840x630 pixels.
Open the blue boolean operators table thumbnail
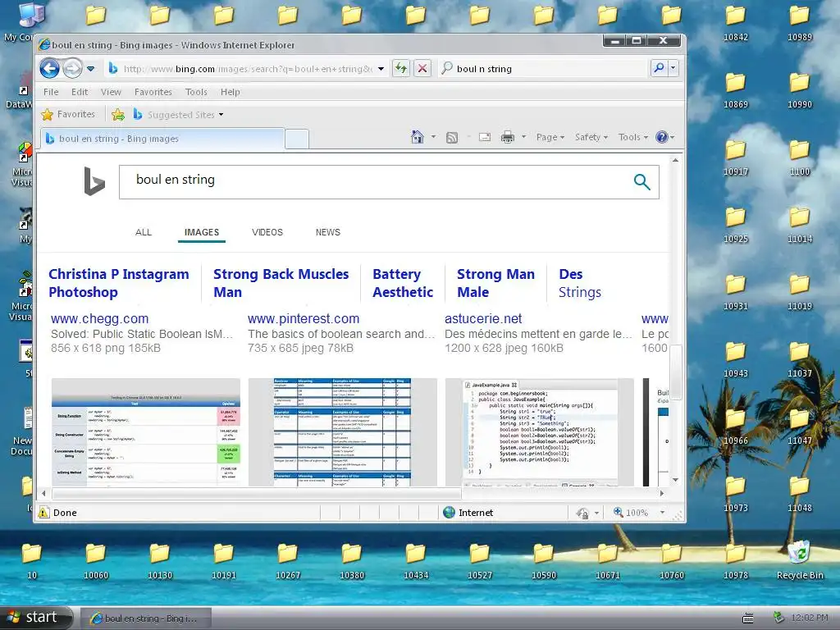point(342,432)
